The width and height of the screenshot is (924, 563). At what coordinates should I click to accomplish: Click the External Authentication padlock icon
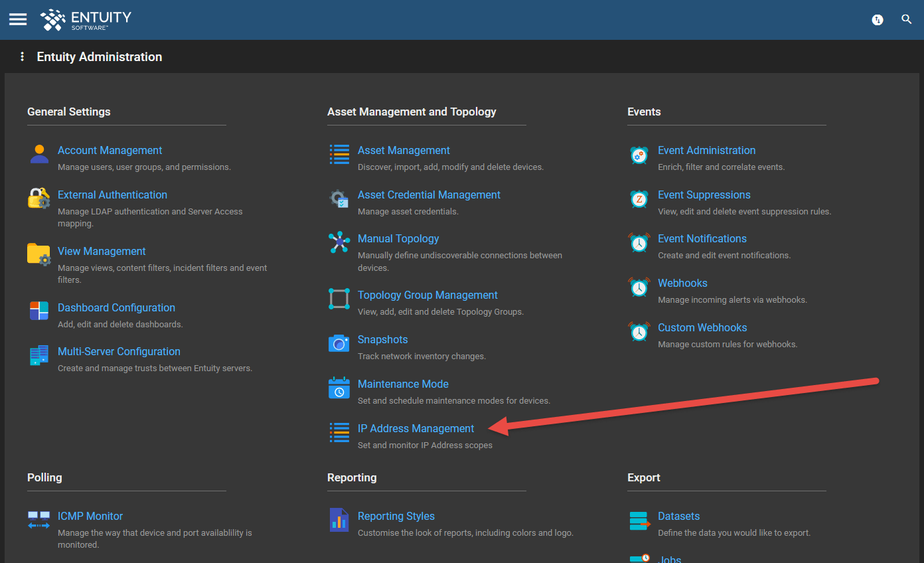pyautogui.click(x=39, y=198)
